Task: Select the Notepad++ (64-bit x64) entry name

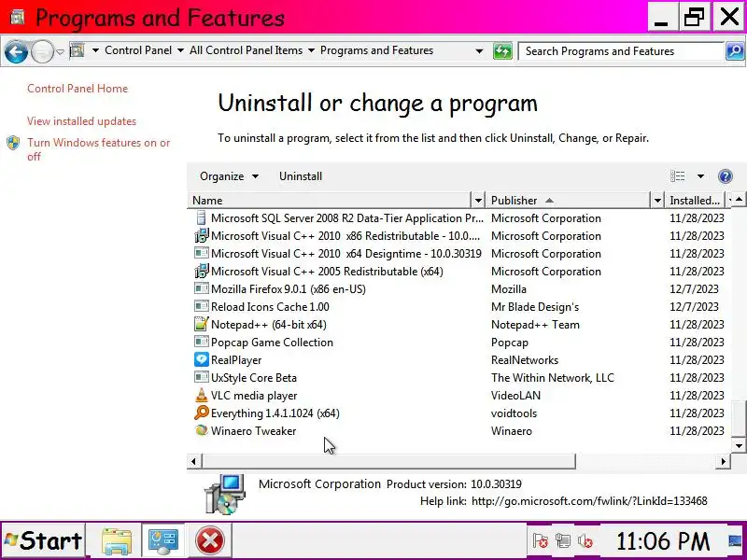Action: pos(269,325)
